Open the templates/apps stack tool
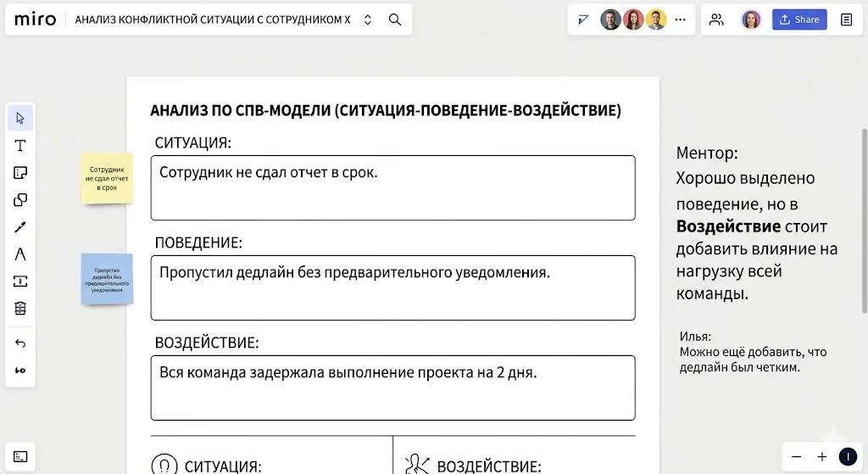This screenshot has height=474, width=868. tap(20, 309)
